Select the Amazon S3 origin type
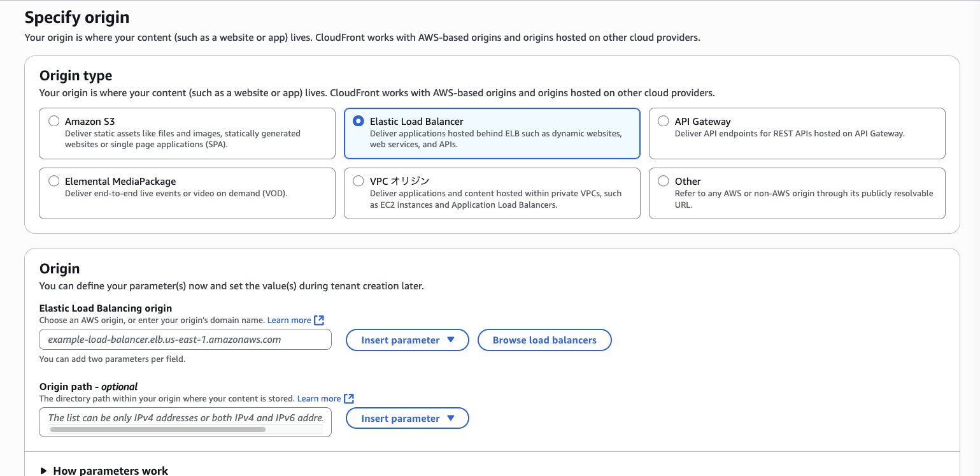The image size is (980, 476). click(54, 121)
